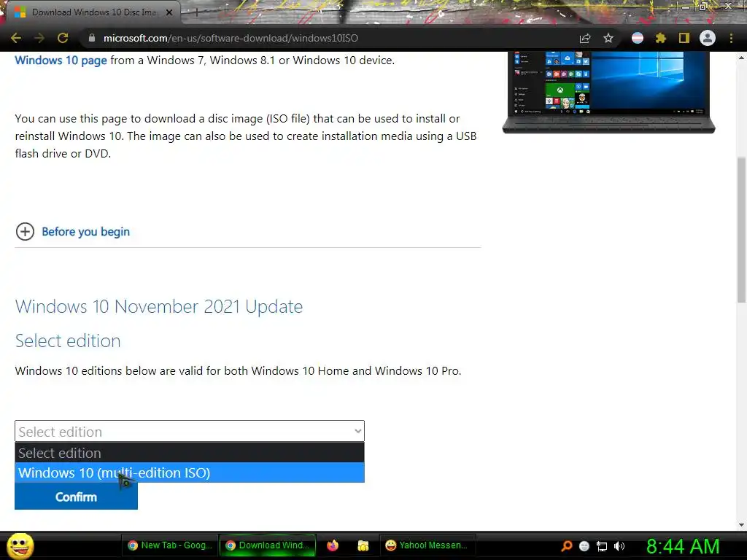This screenshot has height=560, width=747.
Task: Click the Select edition heading
Action: [68, 341]
